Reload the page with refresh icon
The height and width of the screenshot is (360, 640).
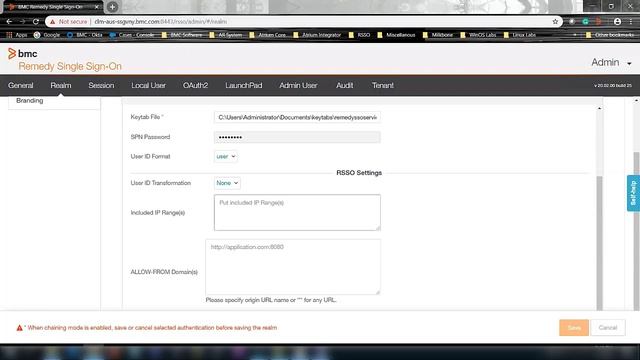pos(36,22)
